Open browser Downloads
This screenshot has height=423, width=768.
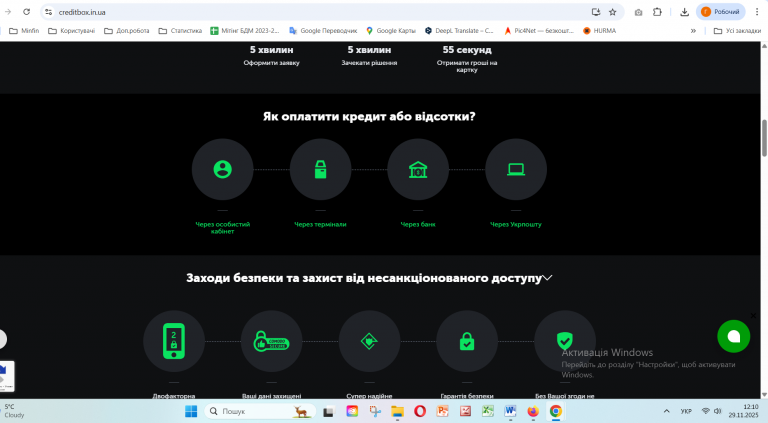tap(684, 12)
